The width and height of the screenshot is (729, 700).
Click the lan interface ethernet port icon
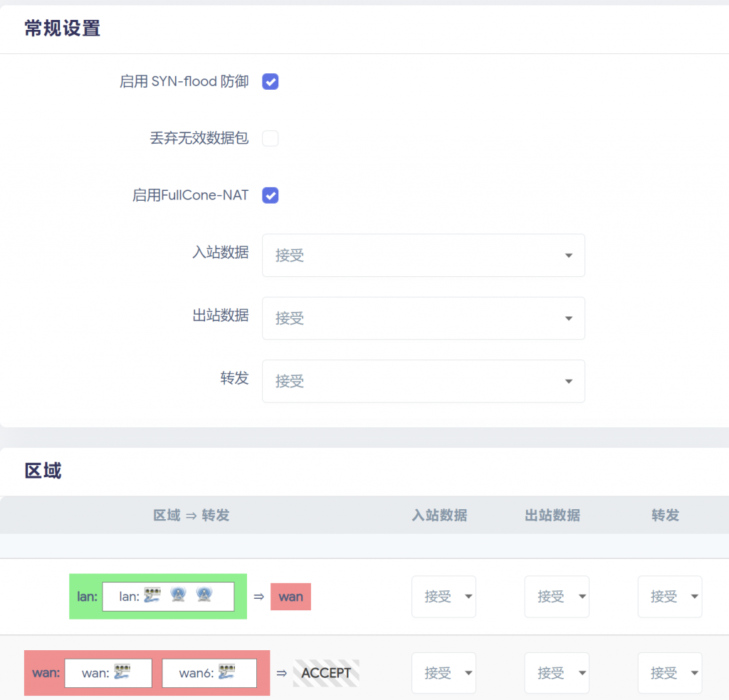[x=152, y=595]
